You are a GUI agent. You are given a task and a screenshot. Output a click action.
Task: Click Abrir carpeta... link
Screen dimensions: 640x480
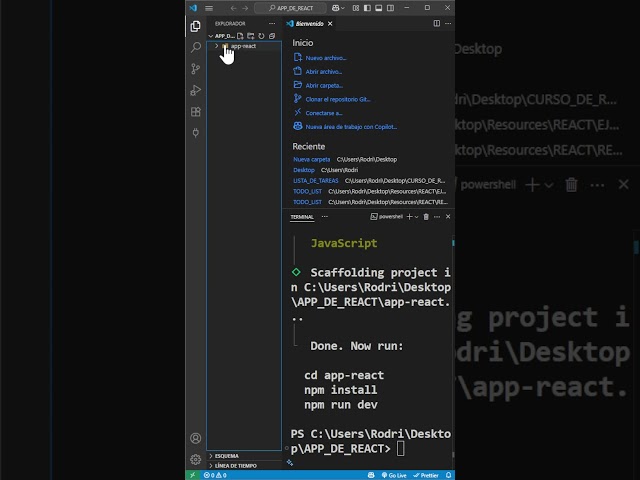click(x=324, y=86)
